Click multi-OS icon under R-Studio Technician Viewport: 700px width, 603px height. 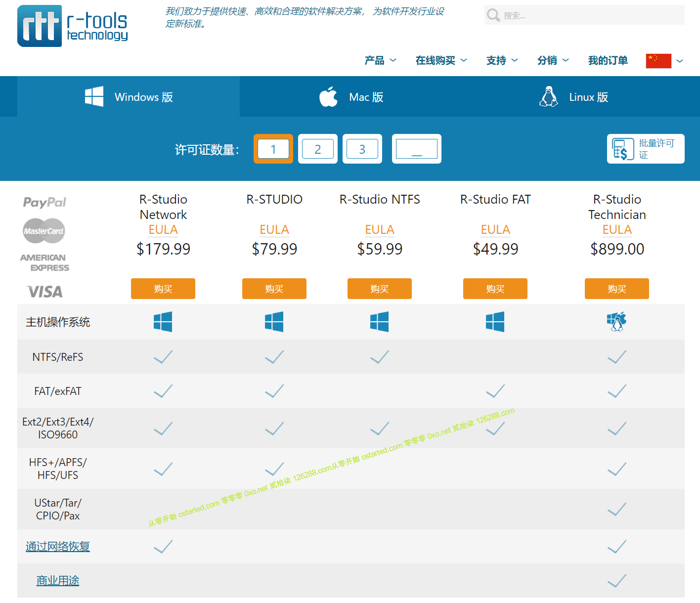point(616,322)
